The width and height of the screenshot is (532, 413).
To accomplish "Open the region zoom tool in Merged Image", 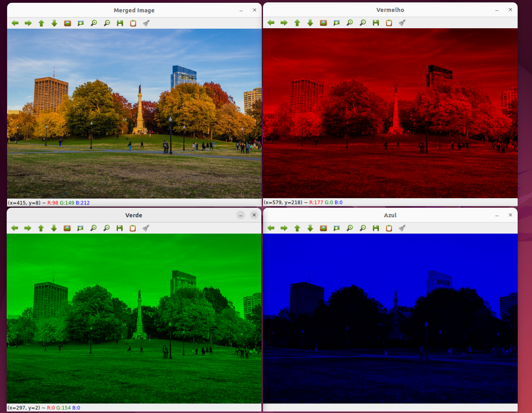I will (x=80, y=23).
